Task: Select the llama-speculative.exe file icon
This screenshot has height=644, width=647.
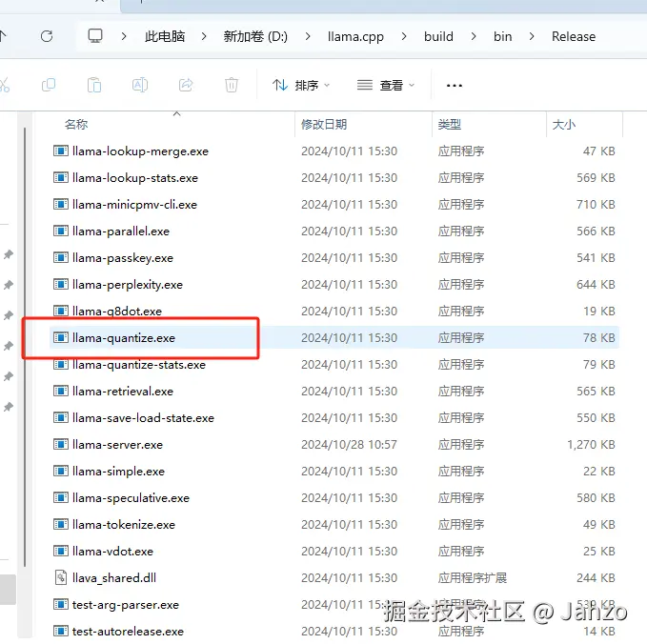Action: [61, 498]
